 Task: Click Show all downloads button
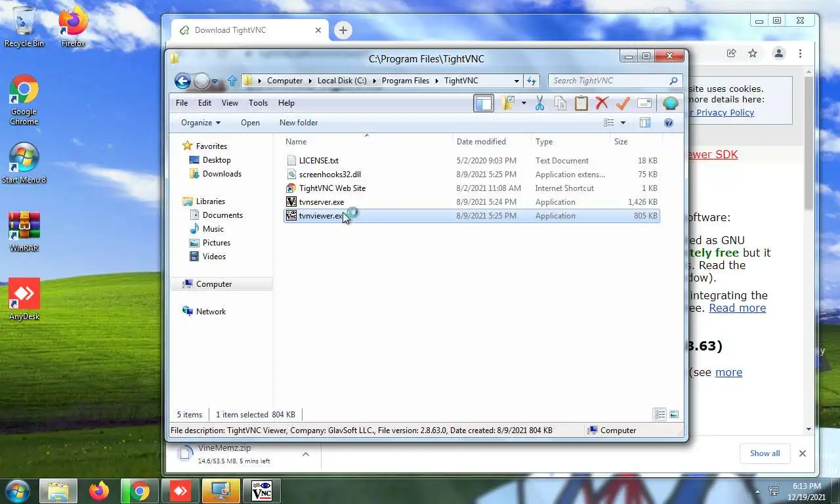click(765, 453)
